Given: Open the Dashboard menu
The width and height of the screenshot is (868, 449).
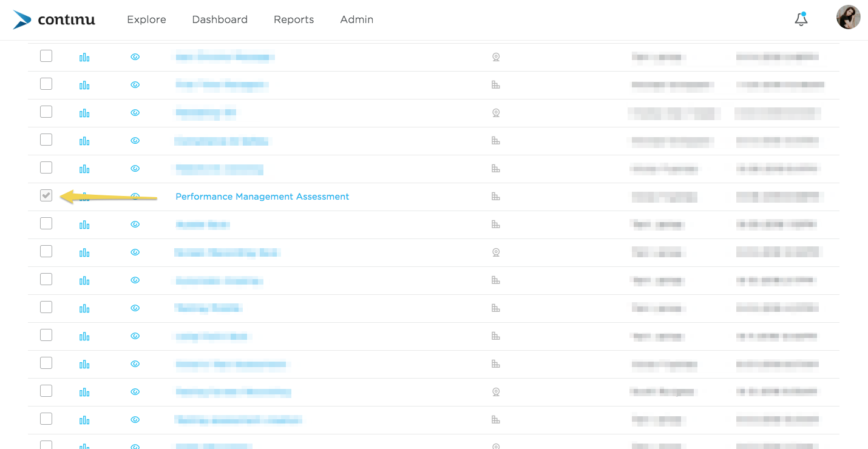Looking at the screenshot, I should (220, 19).
